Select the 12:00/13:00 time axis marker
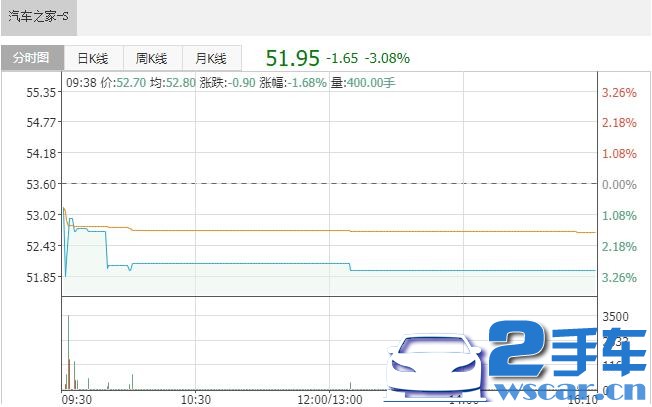Image resolution: width=652 pixels, height=407 pixels. pos(329,398)
